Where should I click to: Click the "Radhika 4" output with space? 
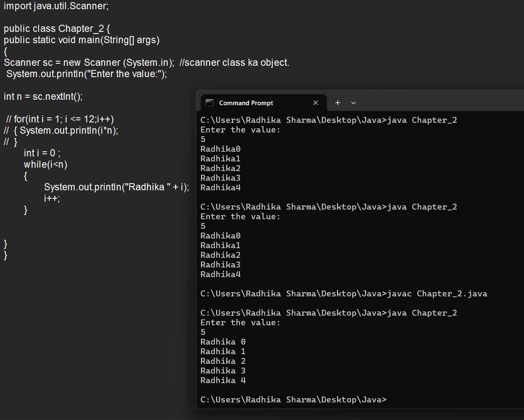(x=223, y=380)
